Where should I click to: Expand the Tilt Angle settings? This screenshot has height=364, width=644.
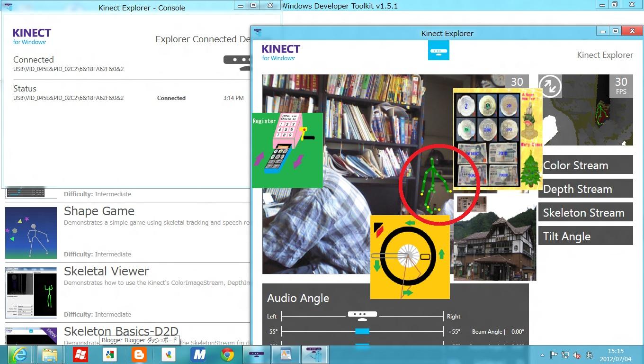click(585, 236)
